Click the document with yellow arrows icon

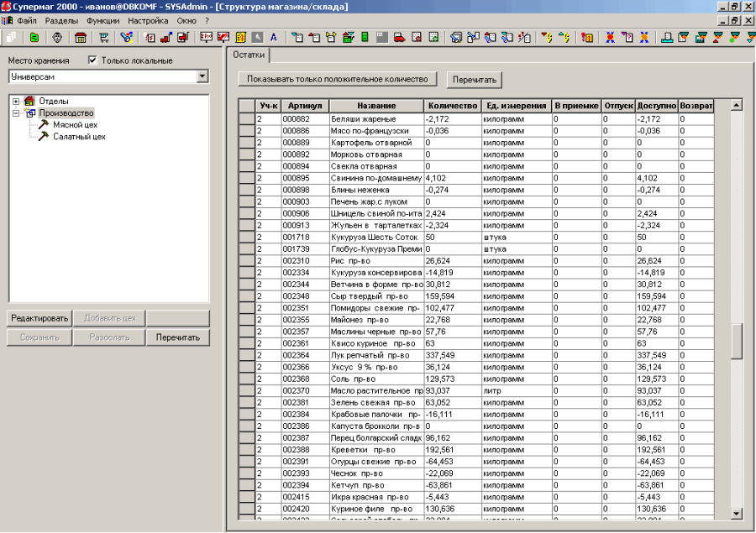click(x=331, y=38)
